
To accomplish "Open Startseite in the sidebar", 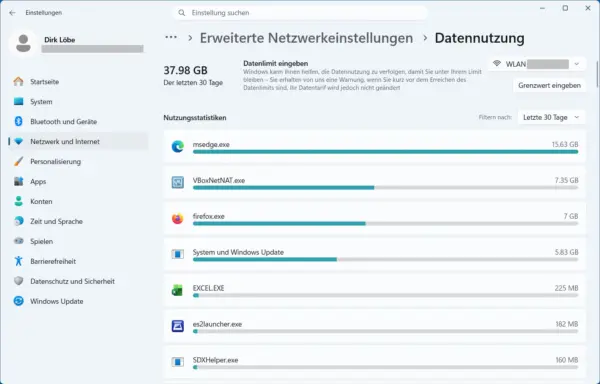I will [x=78, y=81].
